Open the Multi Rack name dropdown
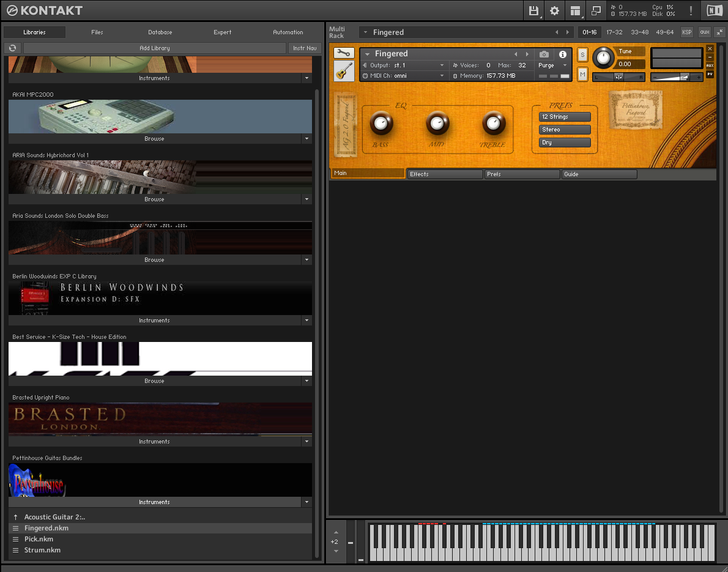 point(365,32)
